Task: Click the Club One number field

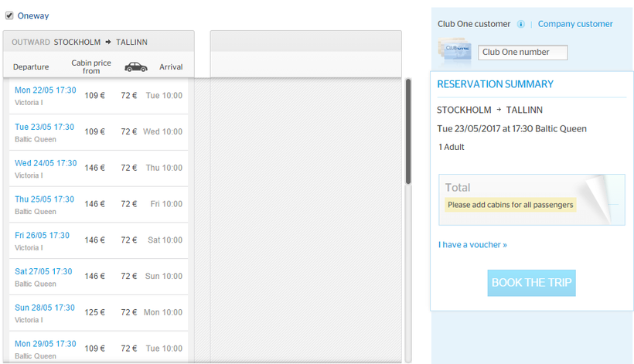Action: 523,53
